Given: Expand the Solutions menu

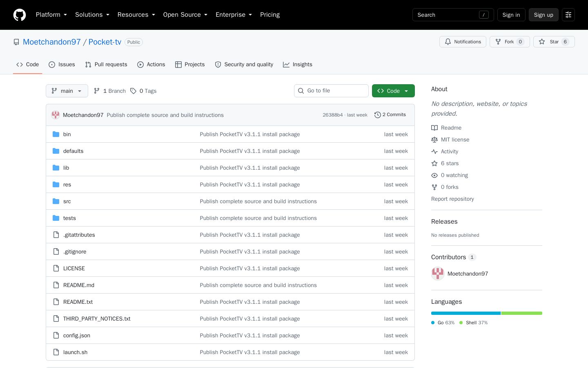Looking at the screenshot, I should pos(92,15).
